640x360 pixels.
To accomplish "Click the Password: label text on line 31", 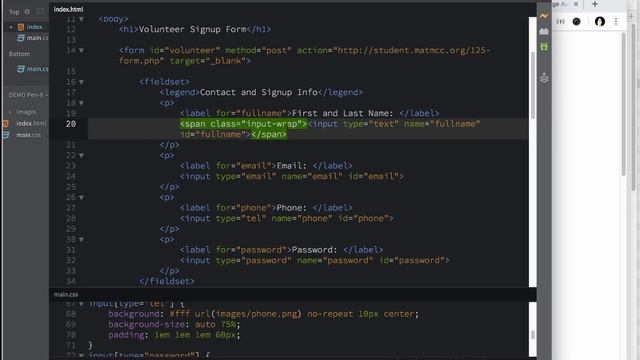I will click(x=315, y=250).
